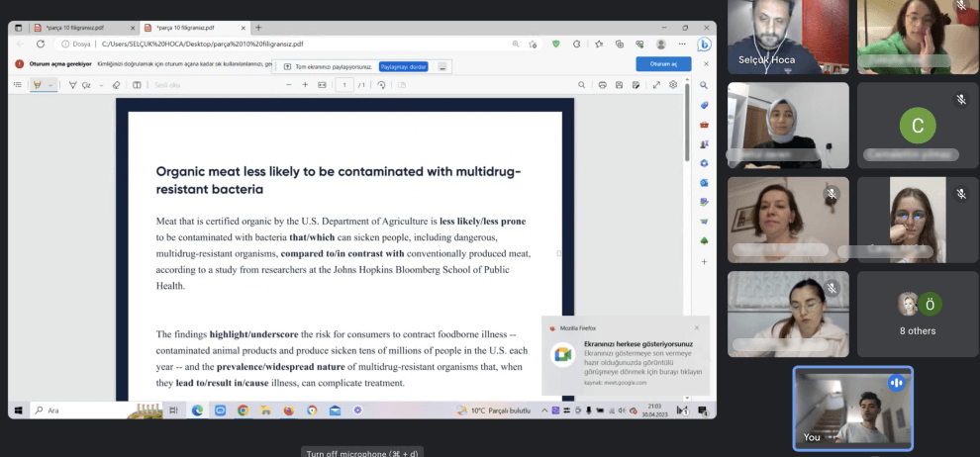980x457 pixels.
Task: Open sidebar Outlook icon
Action: (704, 182)
